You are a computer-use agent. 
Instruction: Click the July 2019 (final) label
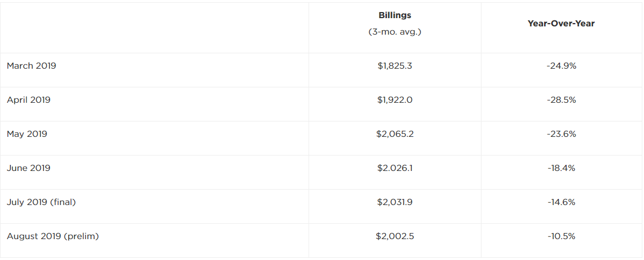point(41,202)
